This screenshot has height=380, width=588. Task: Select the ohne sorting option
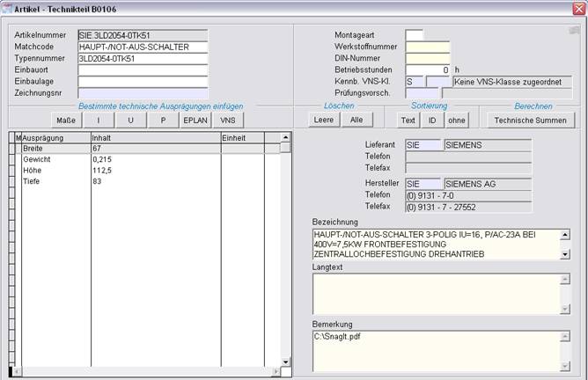point(456,120)
